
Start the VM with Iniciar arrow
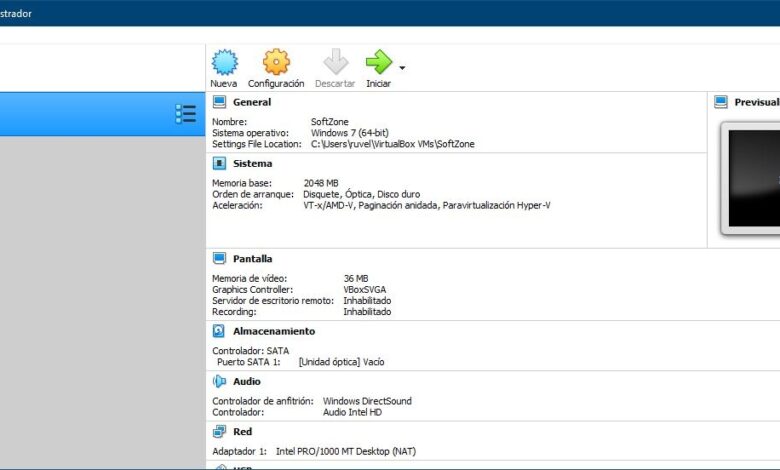coord(379,62)
